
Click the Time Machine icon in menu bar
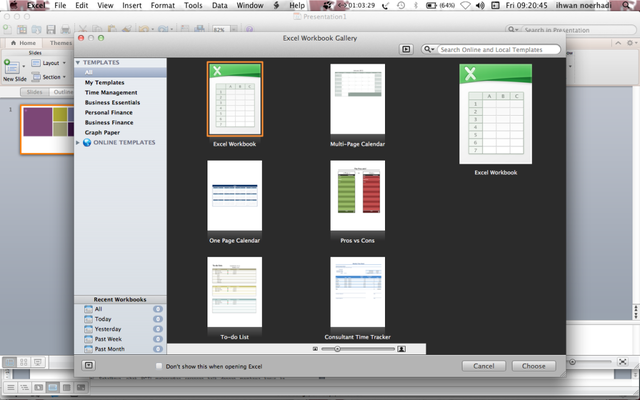pos(401,5)
